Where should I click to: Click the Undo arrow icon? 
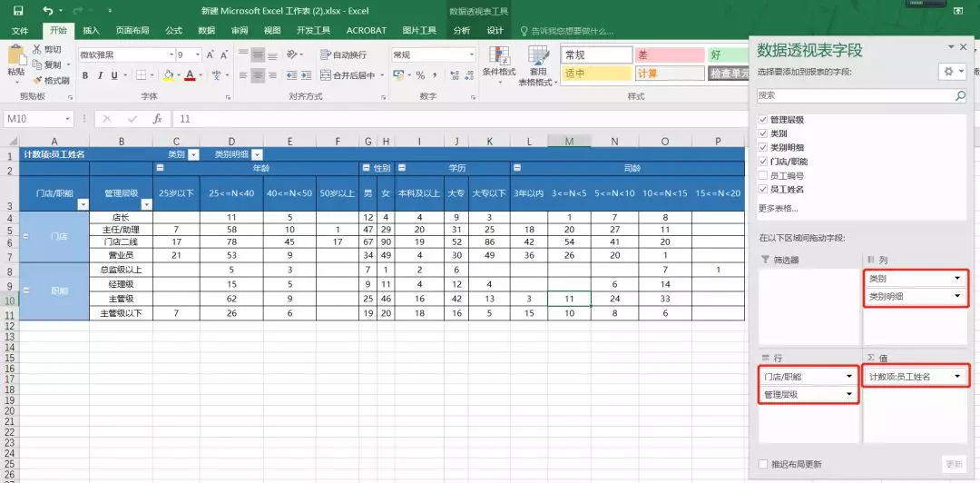click(x=48, y=11)
